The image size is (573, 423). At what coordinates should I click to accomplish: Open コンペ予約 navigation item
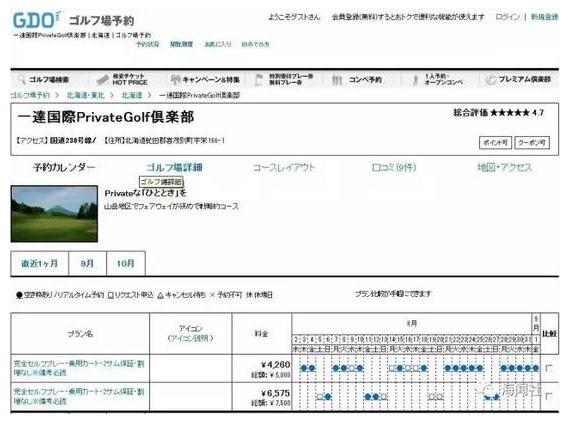pyautogui.click(x=357, y=79)
